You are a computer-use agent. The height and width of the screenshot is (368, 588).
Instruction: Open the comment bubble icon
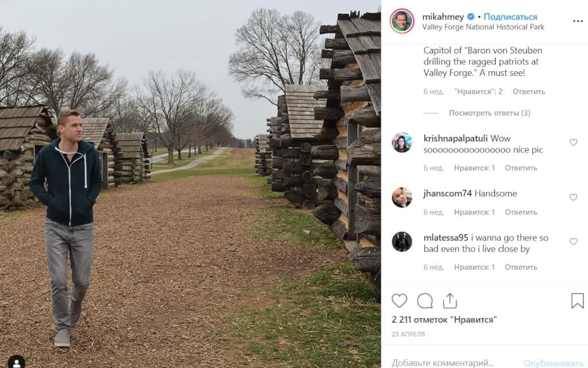pos(425,301)
